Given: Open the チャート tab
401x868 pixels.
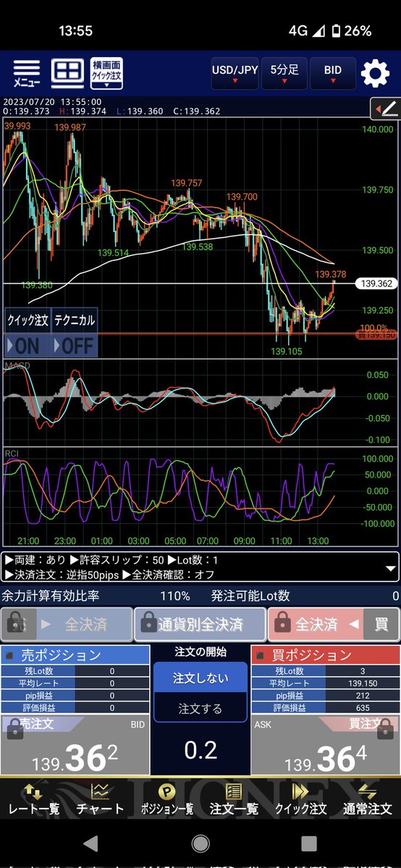Looking at the screenshot, I should click(100, 799).
